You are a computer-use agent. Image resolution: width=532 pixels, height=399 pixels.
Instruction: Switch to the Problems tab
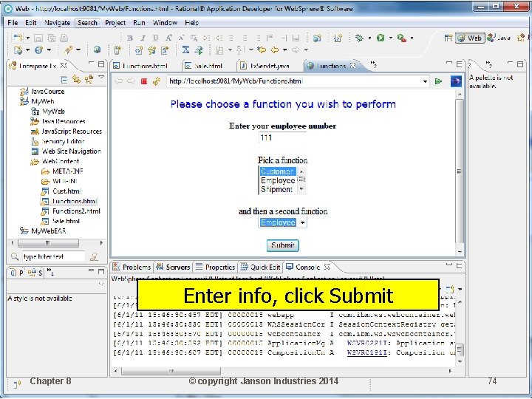pos(132,267)
